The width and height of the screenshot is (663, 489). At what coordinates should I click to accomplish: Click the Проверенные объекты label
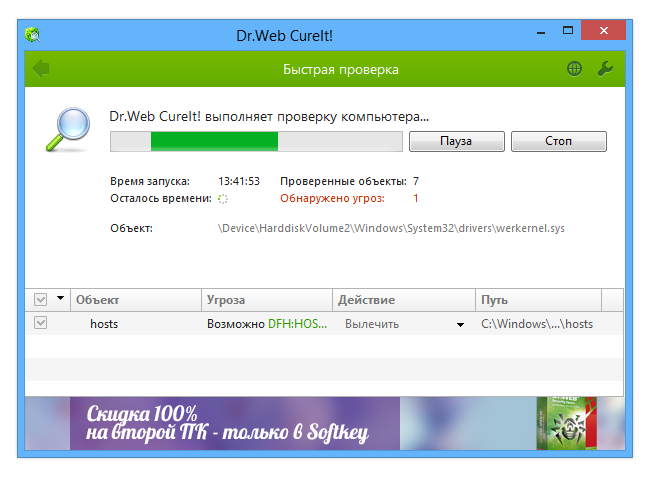pyautogui.click(x=343, y=181)
